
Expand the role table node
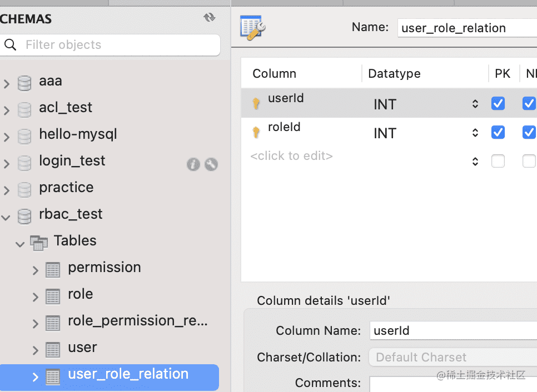36,297
